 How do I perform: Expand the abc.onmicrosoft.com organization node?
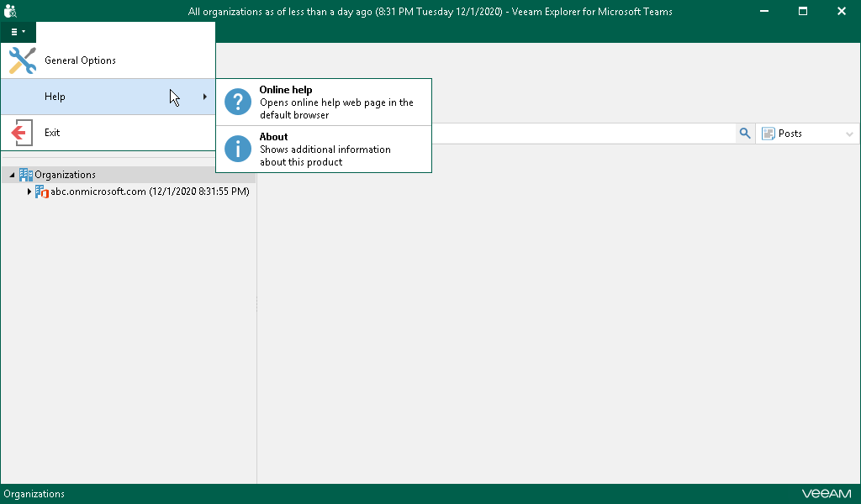coord(29,192)
